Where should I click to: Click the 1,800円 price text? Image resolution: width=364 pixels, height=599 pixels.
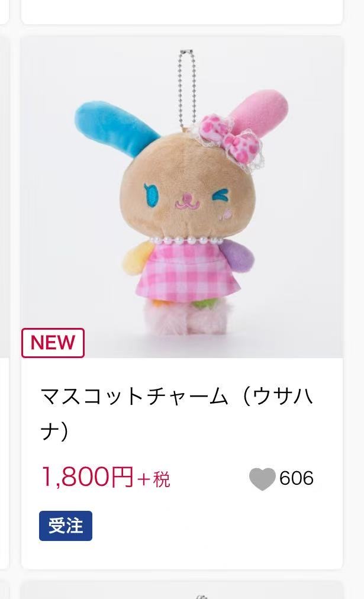pyautogui.click(x=88, y=477)
